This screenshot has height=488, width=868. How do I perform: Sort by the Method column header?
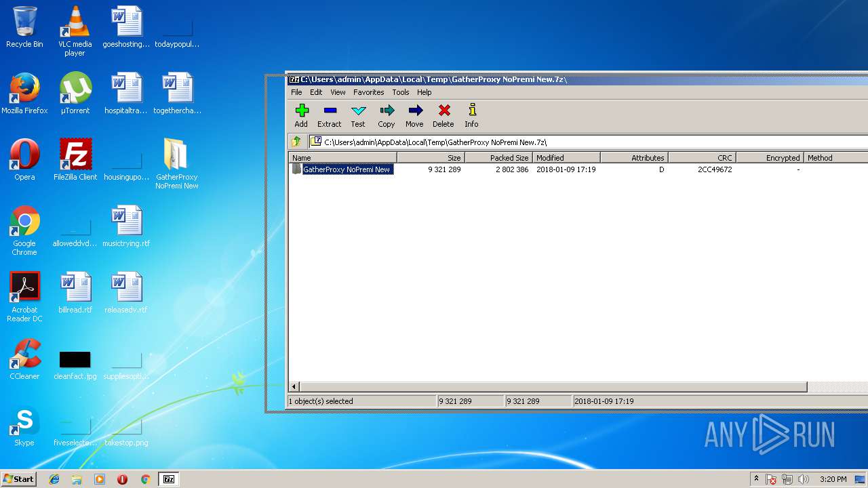pyautogui.click(x=835, y=158)
